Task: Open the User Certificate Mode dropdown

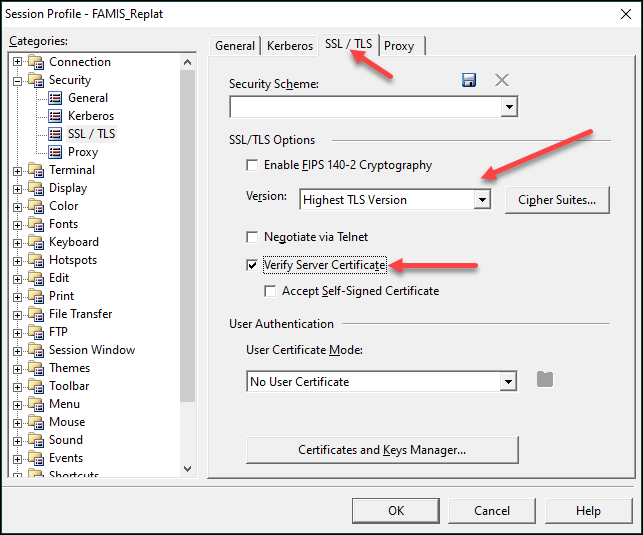Action: point(508,381)
